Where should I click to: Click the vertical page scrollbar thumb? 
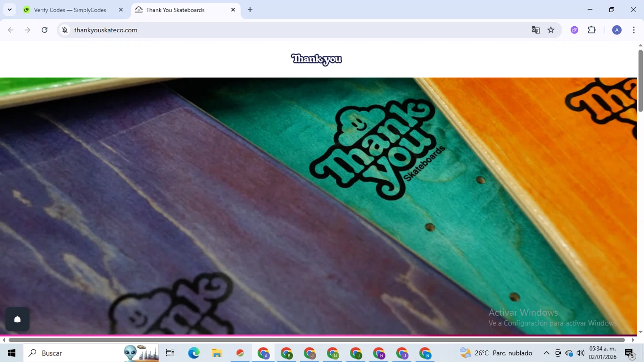(x=641, y=81)
